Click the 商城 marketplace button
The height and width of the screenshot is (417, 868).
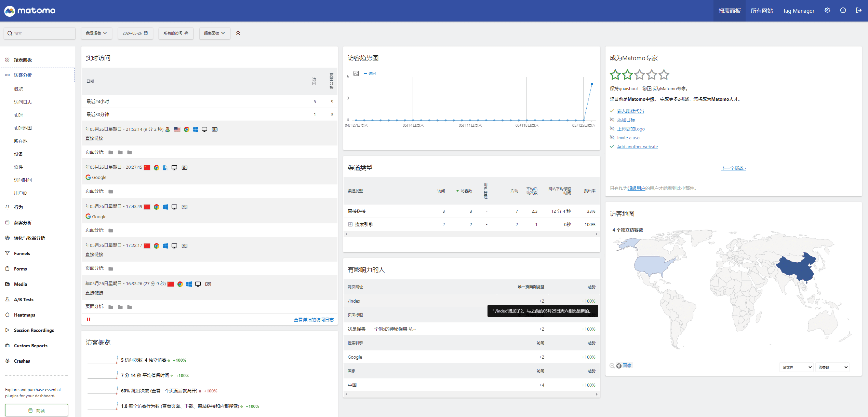click(x=37, y=410)
